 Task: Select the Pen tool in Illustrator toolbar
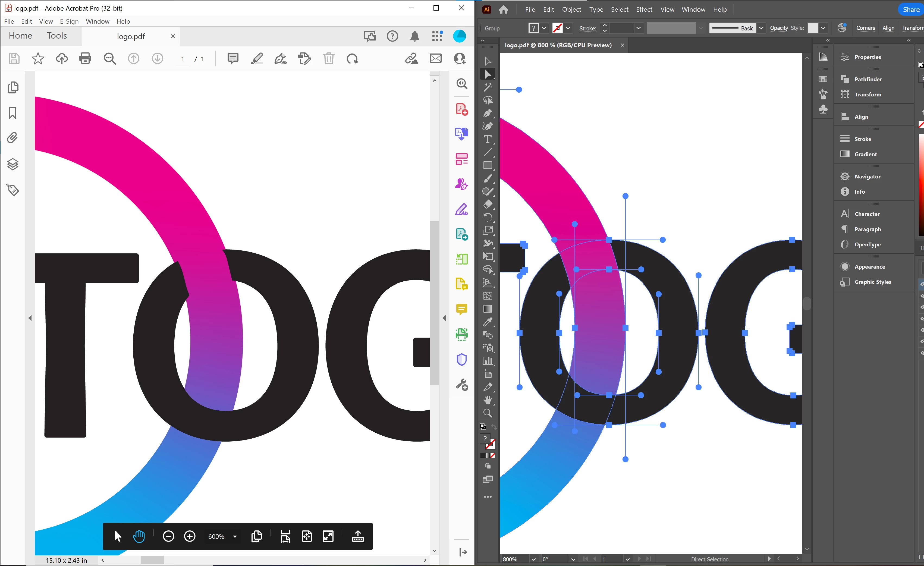coord(488,113)
